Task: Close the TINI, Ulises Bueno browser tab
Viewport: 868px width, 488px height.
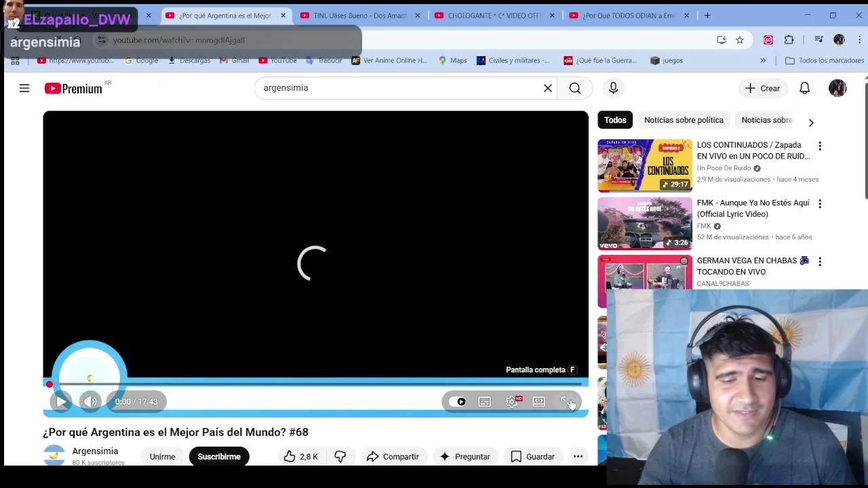Action: coord(418,15)
